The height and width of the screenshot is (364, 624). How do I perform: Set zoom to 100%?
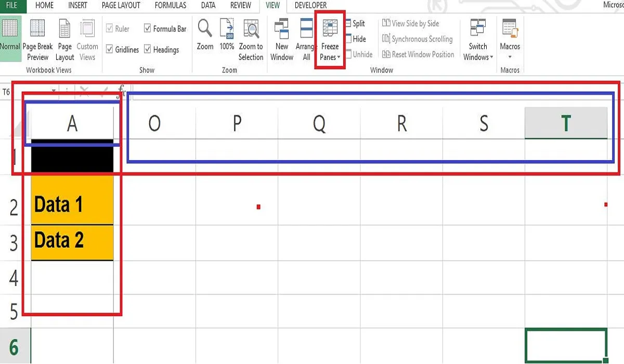tap(227, 35)
